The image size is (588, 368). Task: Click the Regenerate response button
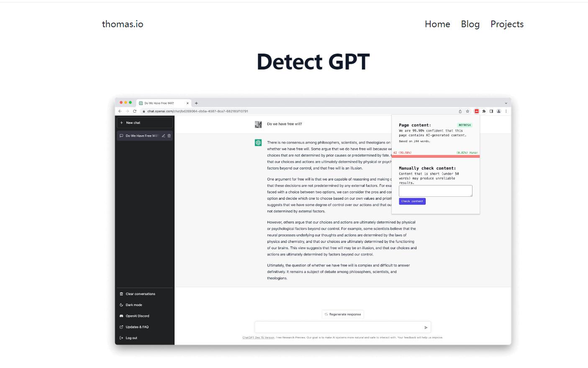[x=343, y=314]
